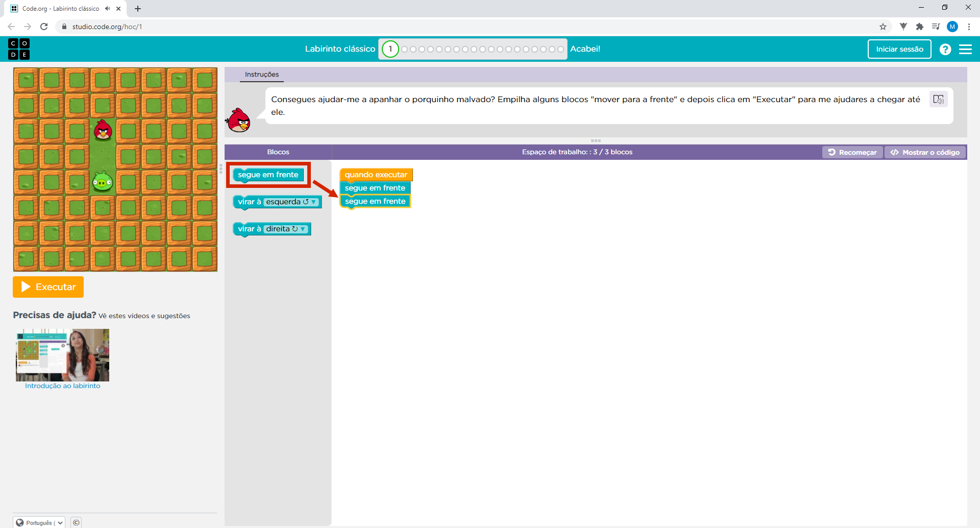The height and width of the screenshot is (528, 980).
Task: Select the last segue em frente workspace block
Action: click(375, 201)
